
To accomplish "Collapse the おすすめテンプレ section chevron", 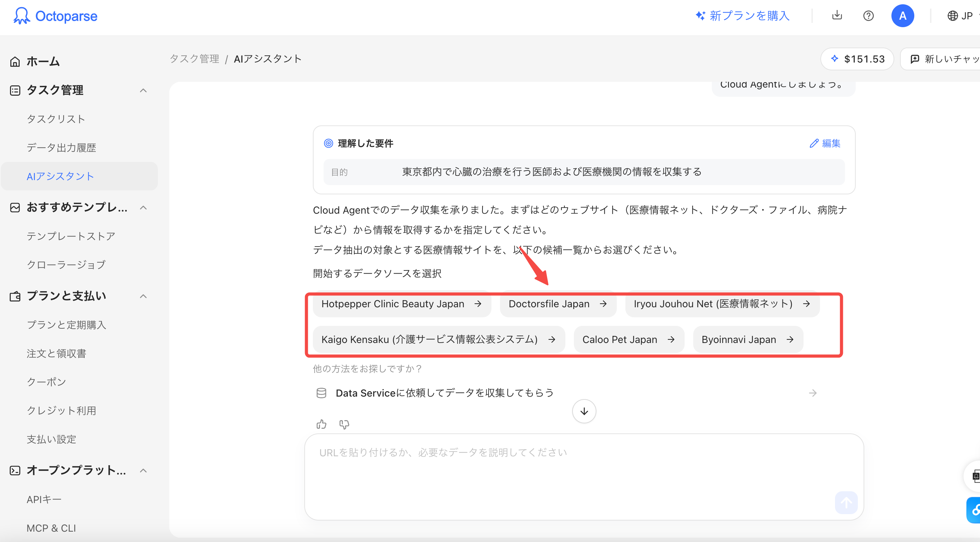I will (x=144, y=208).
